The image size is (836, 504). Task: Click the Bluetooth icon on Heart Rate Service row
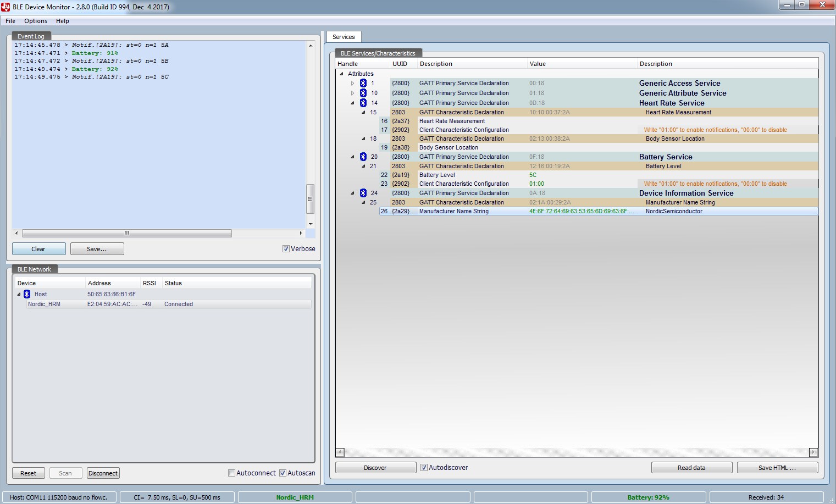[x=363, y=103]
